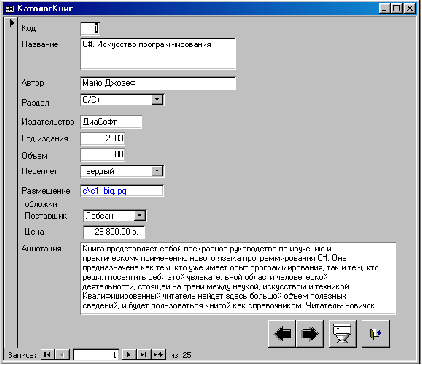
Task: Open the cover image hyperlink
Action: click(x=104, y=191)
